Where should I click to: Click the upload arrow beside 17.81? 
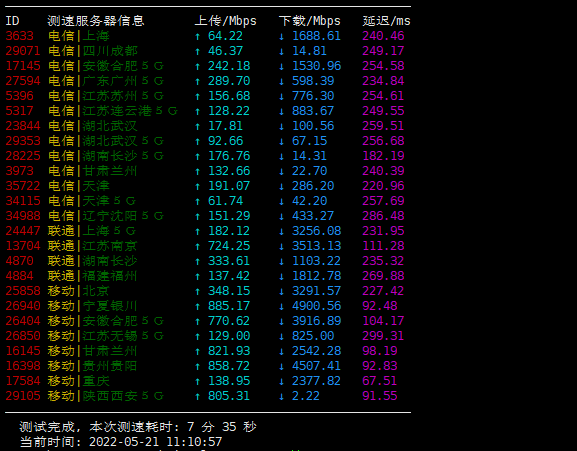pyautogui.click(x=198, y=126)
